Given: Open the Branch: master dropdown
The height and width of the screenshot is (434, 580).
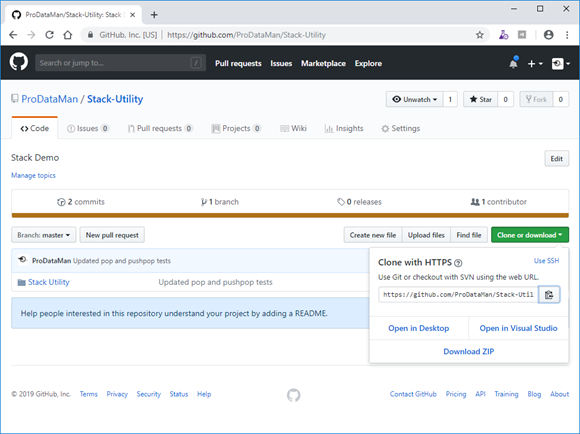Looking at the screenshot, I should 44,235.
